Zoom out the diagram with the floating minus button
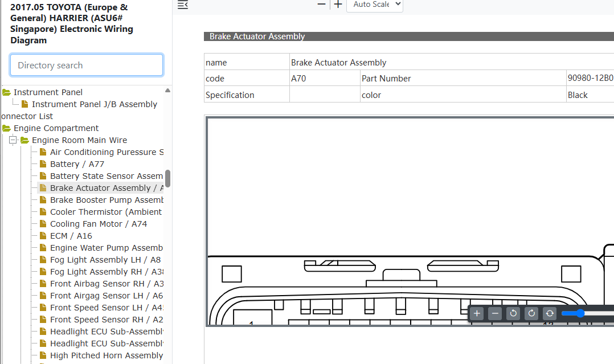Screen dimensions: 614x364 (x=495, y=313)
